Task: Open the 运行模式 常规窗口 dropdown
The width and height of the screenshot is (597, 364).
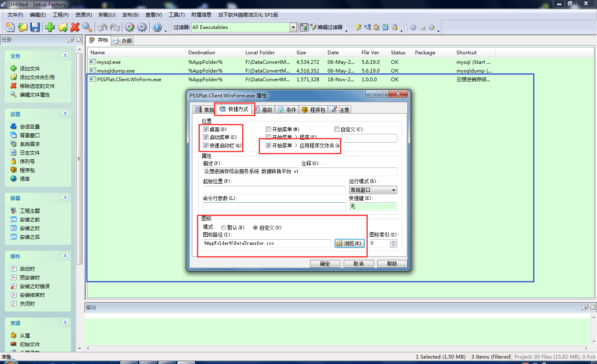Action: pyautogui.click(x=373, y=190)
